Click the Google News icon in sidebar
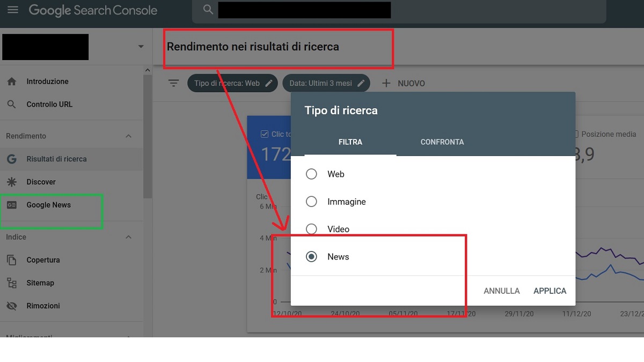 pyautogui.click(x=12, y=205)
